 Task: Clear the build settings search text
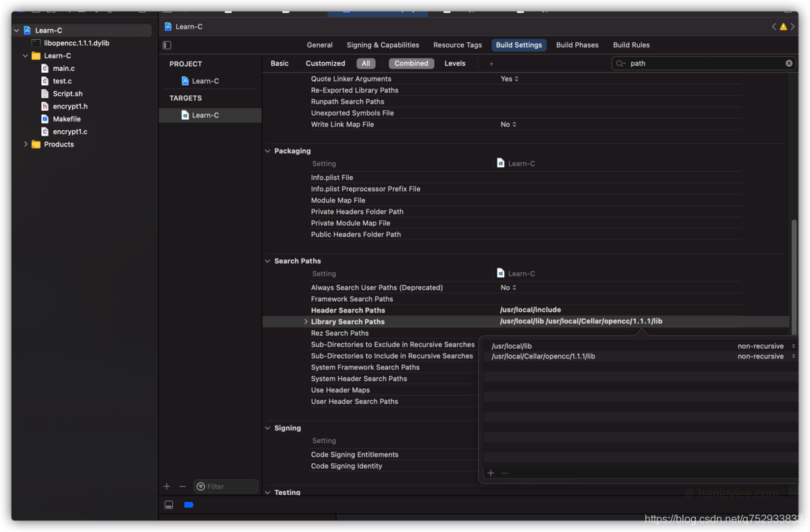tap(788, 63)
